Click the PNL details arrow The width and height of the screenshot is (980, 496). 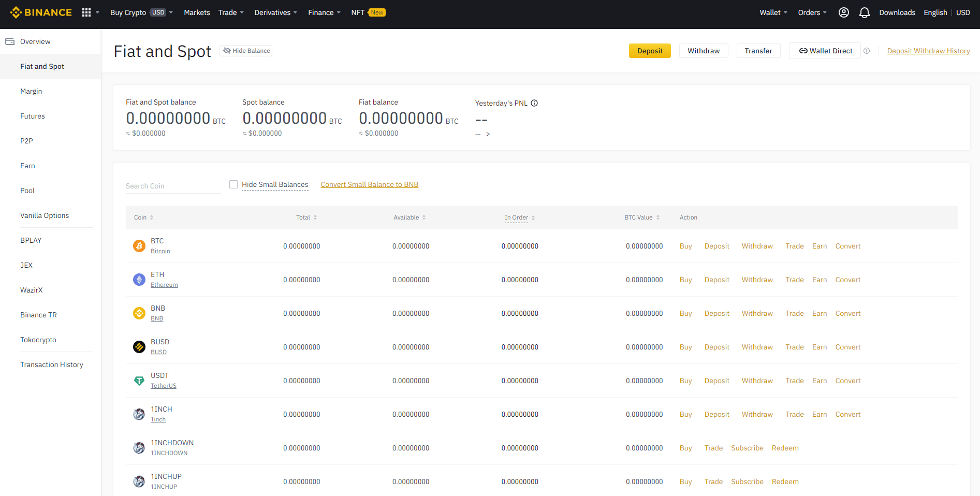[488, 134]
